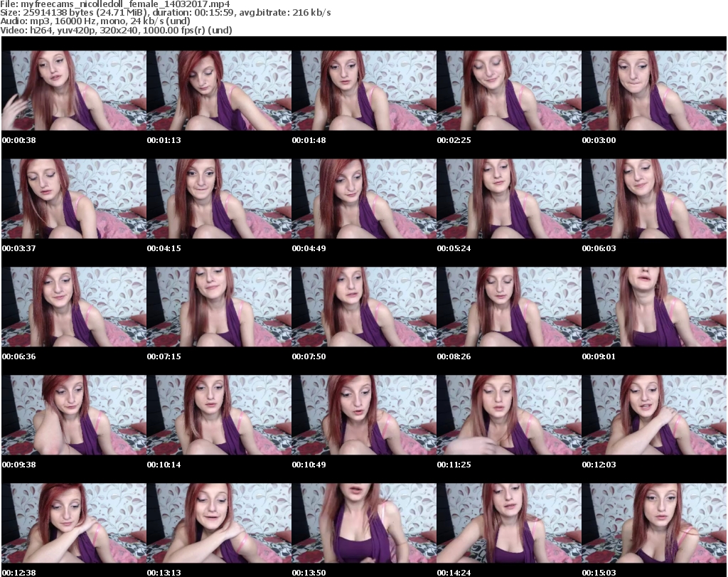Click the timestamp text 00:06:36
This screenshot has height=577, width=728.
(19, 356)
